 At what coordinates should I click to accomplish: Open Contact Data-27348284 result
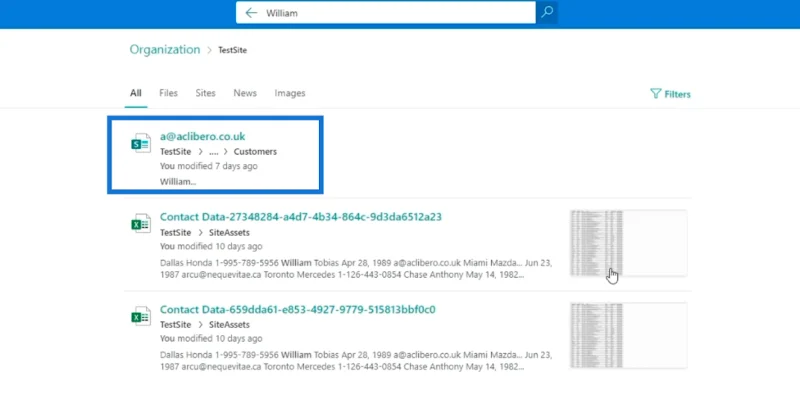click(301, 217)
